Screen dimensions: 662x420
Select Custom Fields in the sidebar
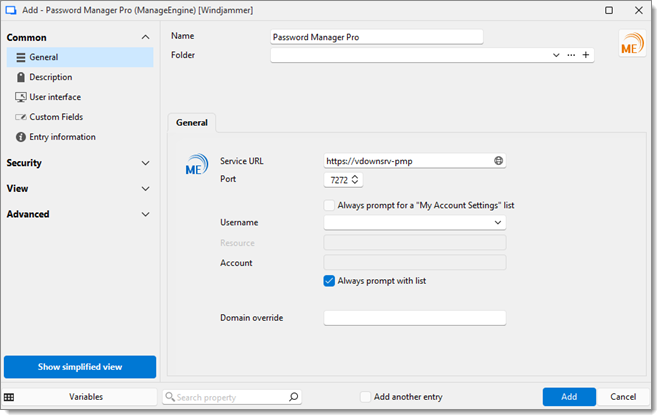56,117
